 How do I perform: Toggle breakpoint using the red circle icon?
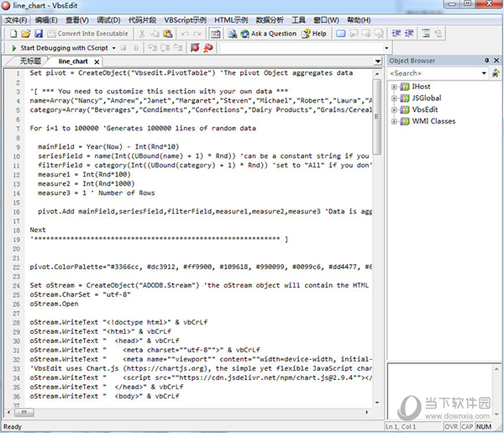pos(195,48)
